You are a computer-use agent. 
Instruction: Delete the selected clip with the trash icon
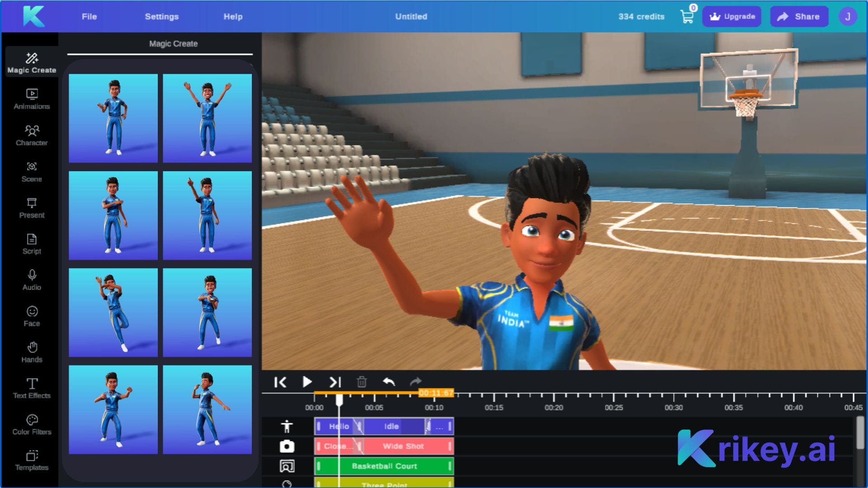pos(361,382)
